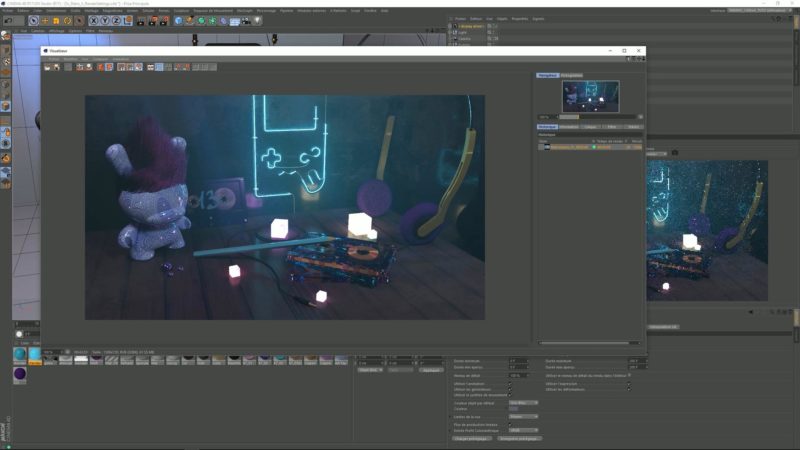Open the Rendu menu
Image resolution: width=800 pixels, height=450 pixels.
[164, 10]
